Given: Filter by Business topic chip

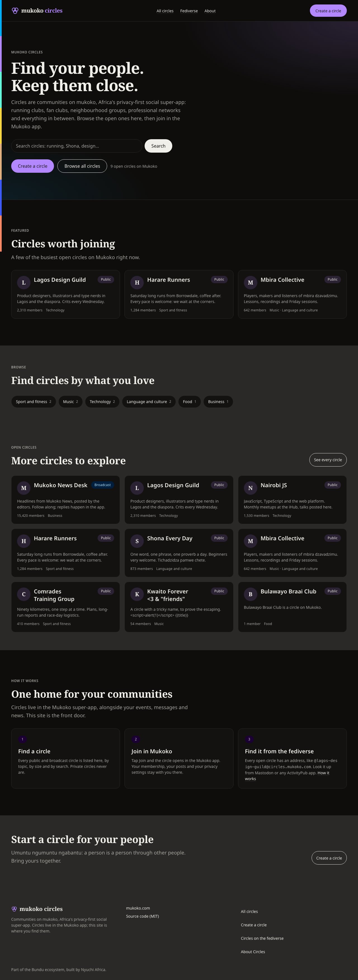Looking at the screenshot, I should coord(218,402).
